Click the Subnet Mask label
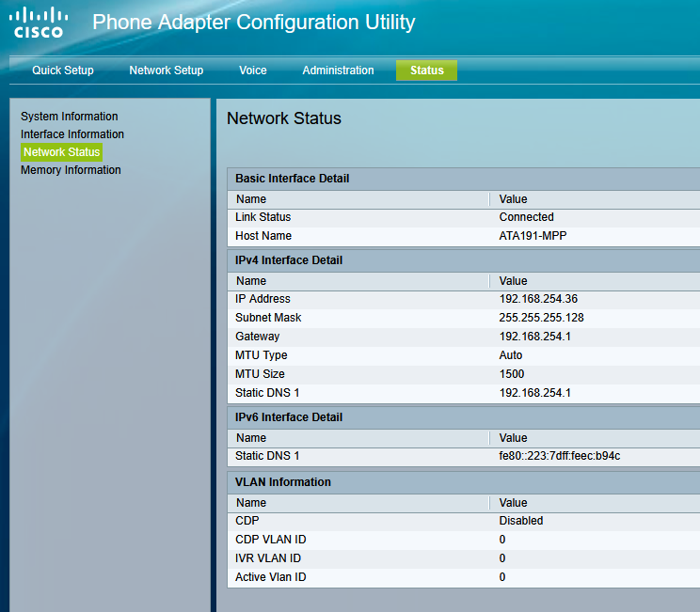The image size is (700, 612). click(x=268, y=318)
